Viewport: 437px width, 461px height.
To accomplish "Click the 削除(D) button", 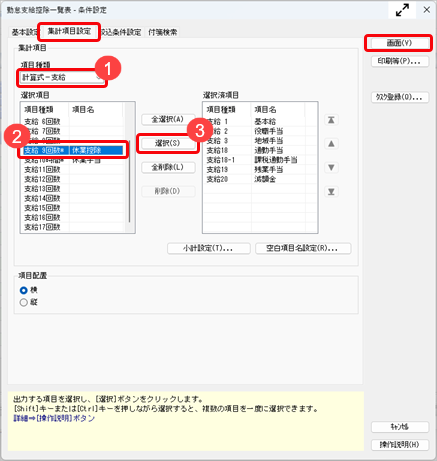I will (x=168, y=191).
